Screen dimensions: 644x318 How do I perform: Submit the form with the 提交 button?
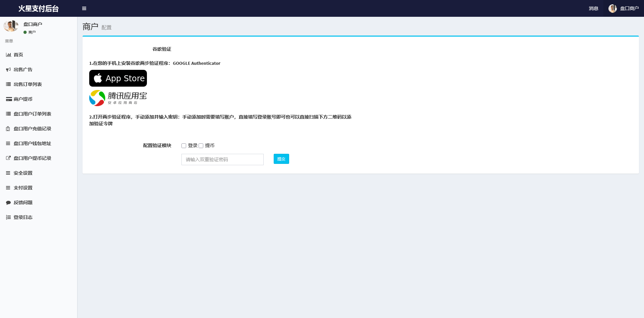click(281, 159)
